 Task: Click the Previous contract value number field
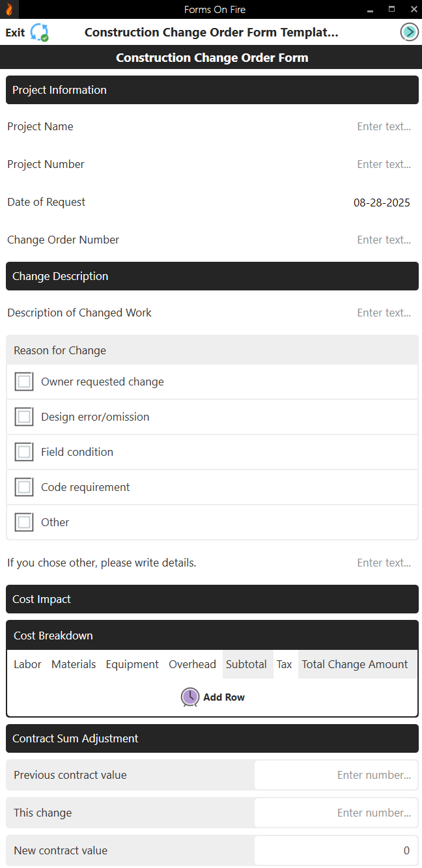click(335, 774)
